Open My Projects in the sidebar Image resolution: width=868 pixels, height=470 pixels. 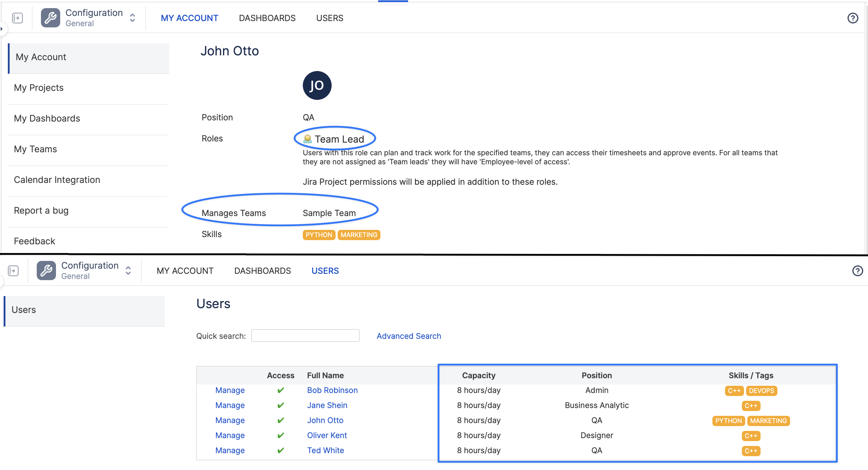[39, 88]
